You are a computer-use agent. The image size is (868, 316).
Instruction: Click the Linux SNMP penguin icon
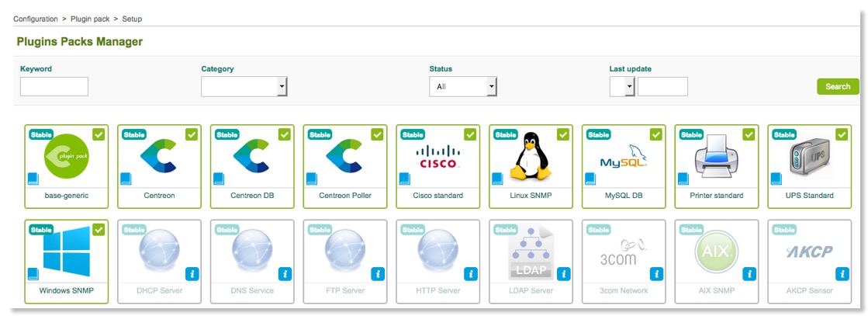(x=531, y=156)
